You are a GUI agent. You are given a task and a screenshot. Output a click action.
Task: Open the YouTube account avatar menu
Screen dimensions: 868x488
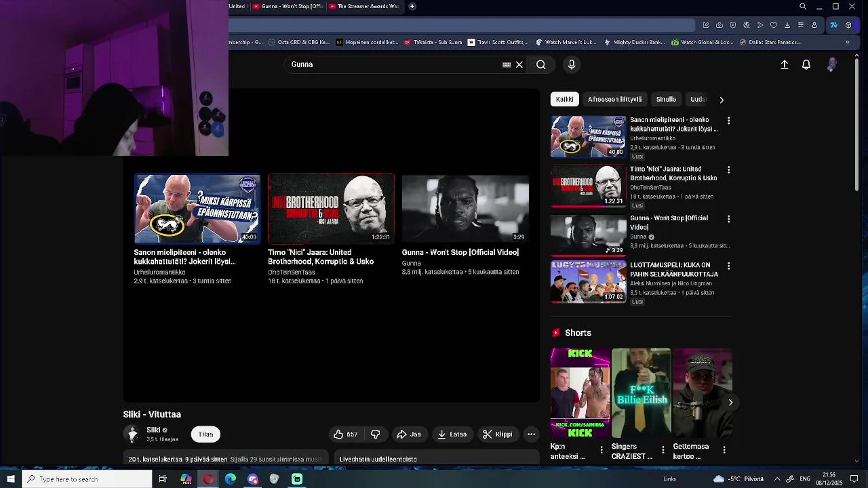click(x=832, y=64)
